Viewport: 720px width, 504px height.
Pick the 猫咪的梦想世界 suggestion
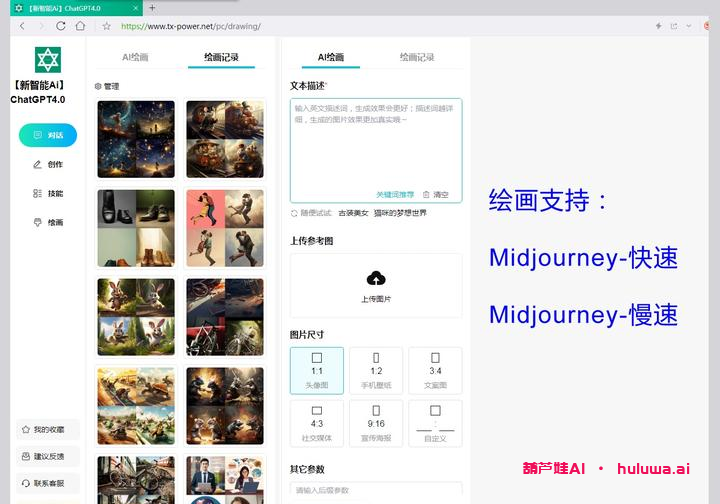click(400, 213)
